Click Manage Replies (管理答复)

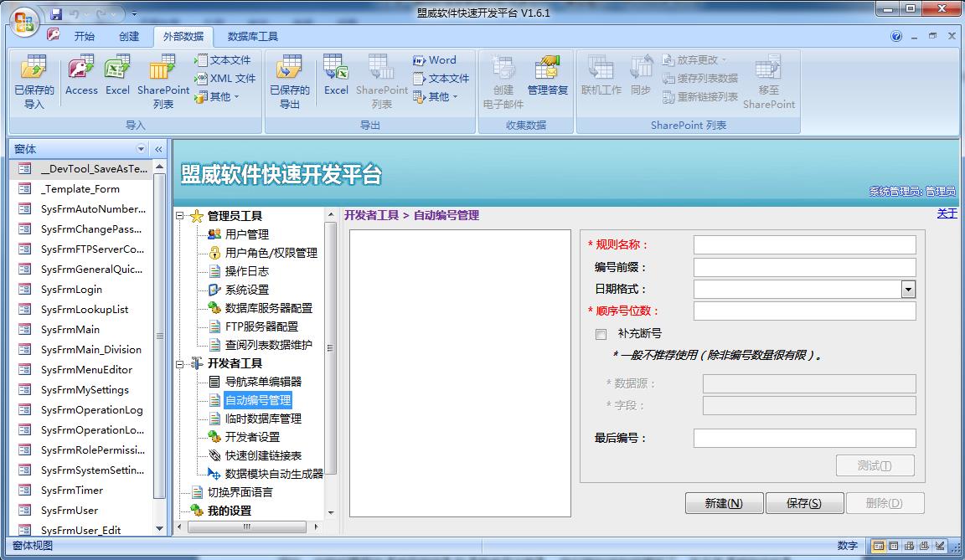[547, 75]
